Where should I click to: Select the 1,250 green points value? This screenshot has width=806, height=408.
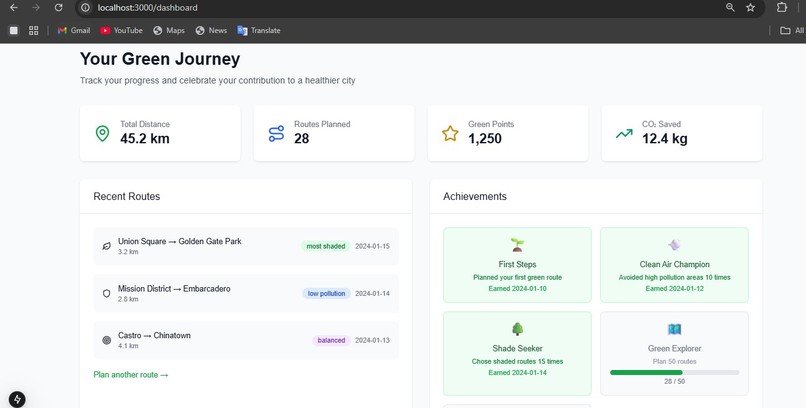click(x=485, y=139)
